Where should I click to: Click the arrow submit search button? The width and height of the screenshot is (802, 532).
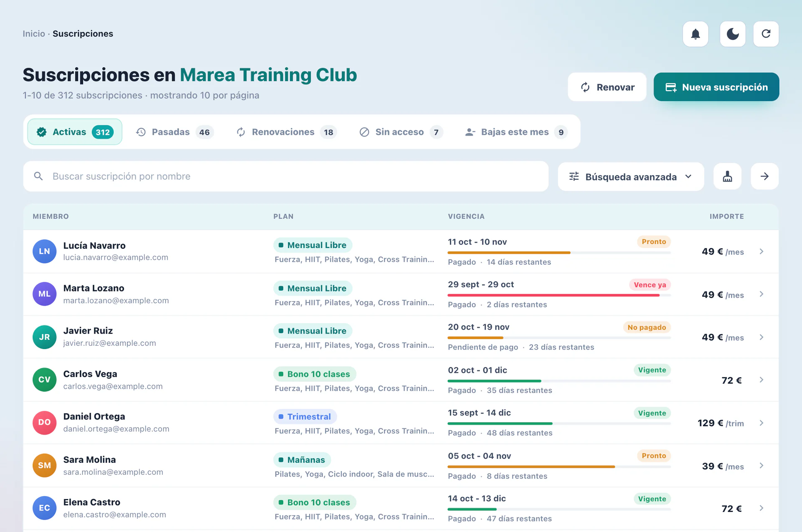(764, 177)
